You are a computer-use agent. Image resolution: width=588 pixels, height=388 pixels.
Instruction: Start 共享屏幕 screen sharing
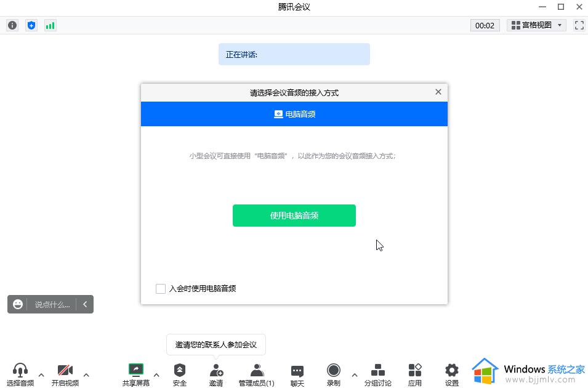135,374
